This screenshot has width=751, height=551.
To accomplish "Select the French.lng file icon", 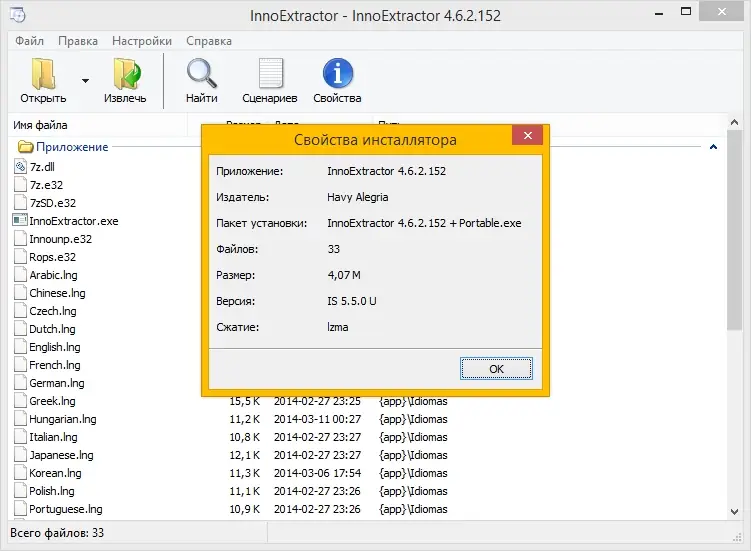I will [x=20, y=365].
